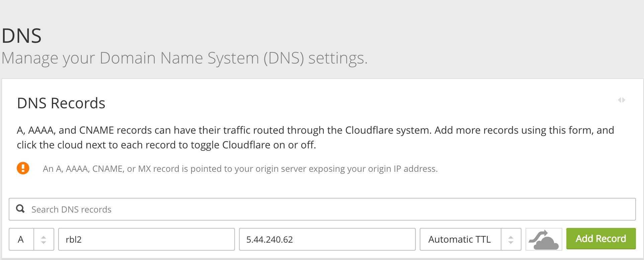Click the up arrow on record type stepper
Screen dimensions: 644x260
coord(44,237)
